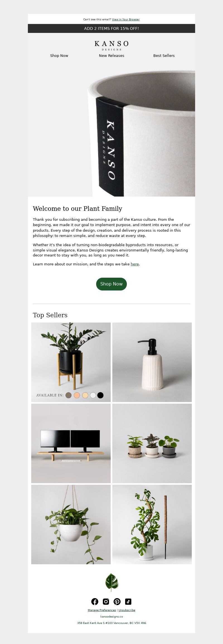
Task: Open the Best Sellers navigation item
Action: (x=164, y=55)
